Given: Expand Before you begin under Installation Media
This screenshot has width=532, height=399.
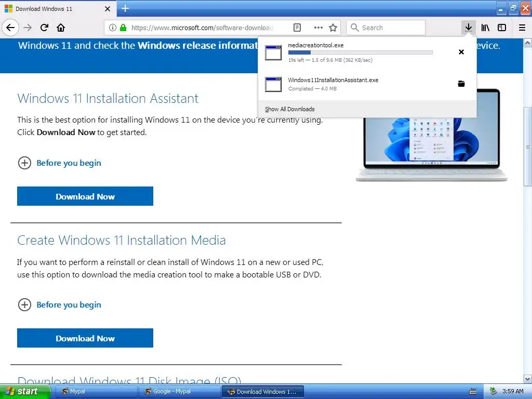Looking at the screenshot, I should click(59, 304).
